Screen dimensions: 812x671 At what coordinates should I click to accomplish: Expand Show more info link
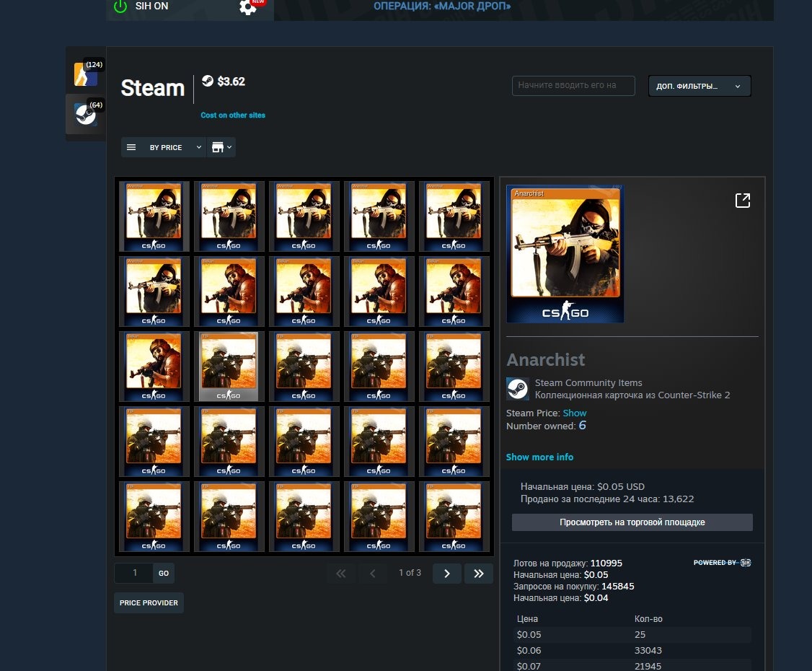[539, 457]
